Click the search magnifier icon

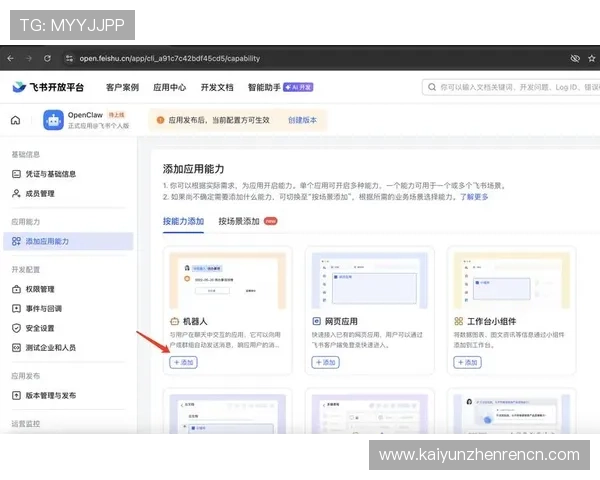coord(432,87)
